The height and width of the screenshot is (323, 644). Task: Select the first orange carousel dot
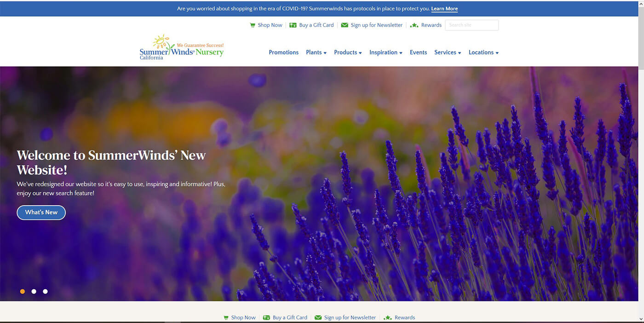coord(23,291)
